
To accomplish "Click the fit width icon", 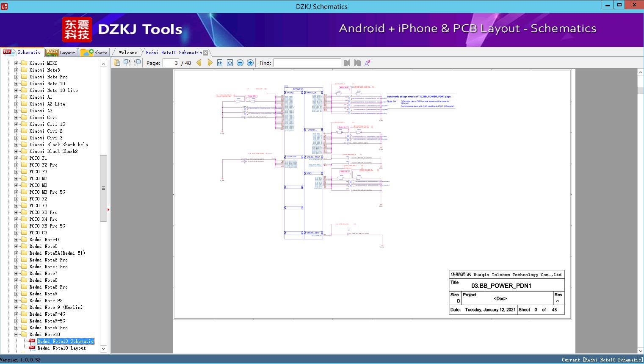I will [x=220, y=63].
